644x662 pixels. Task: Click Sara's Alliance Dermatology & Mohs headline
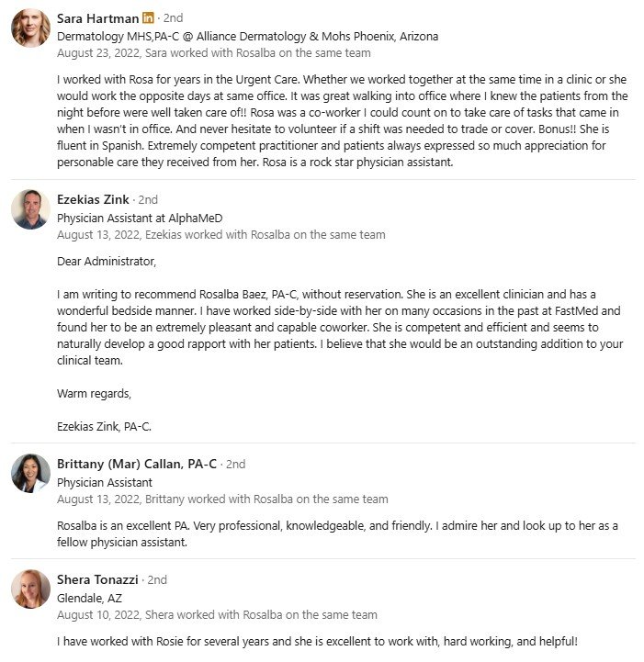click(247, 36)
